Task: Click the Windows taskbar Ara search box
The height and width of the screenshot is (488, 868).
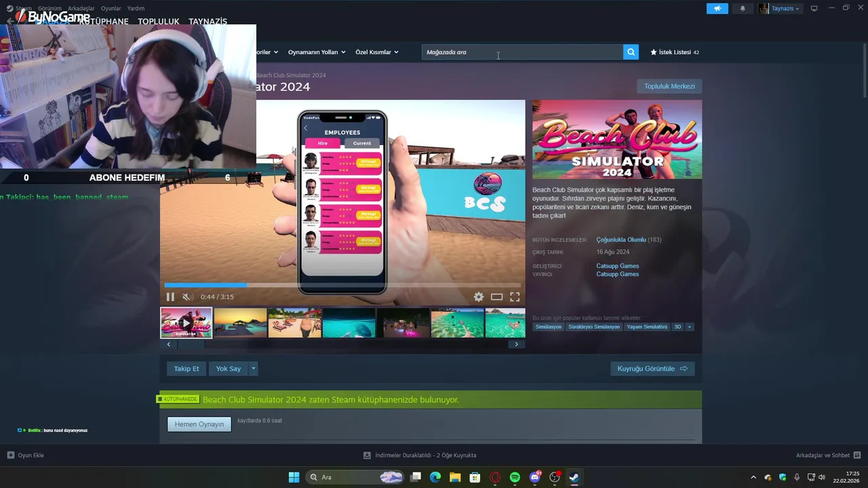Action: pyautogui.click(x=356, y=477)
